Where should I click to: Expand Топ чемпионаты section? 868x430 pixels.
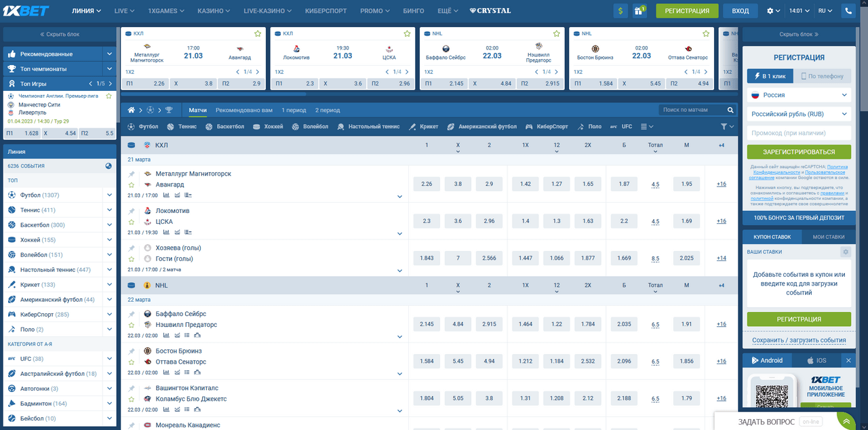pos(109,69)
